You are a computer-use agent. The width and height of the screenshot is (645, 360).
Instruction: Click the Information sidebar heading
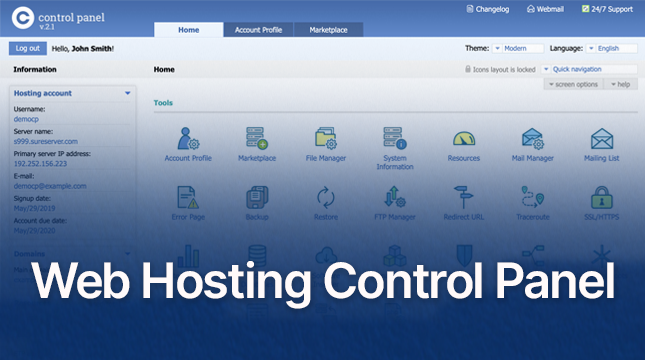click(35, 69)
